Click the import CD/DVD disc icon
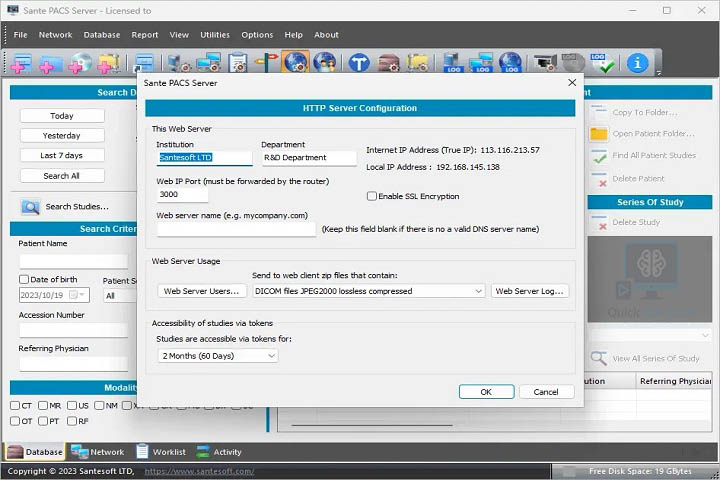This screenshot has width=720, height=480. (79, 63)
